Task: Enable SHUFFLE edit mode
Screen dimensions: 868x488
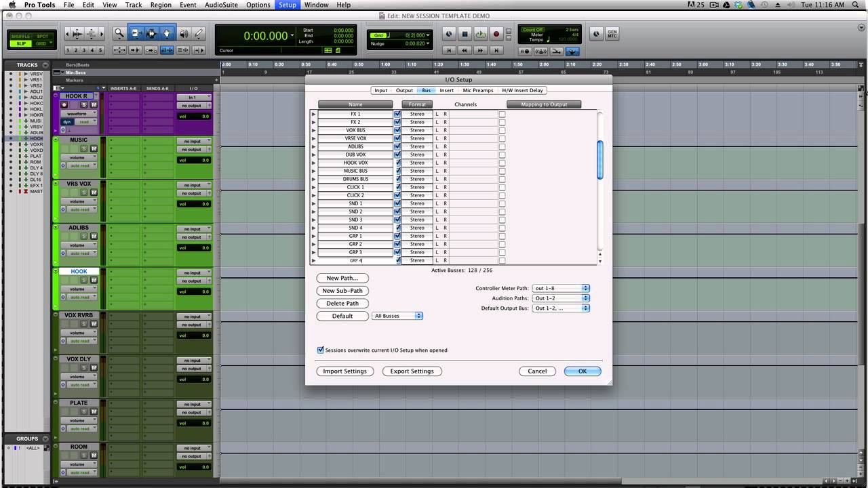Action: [21, 36]
